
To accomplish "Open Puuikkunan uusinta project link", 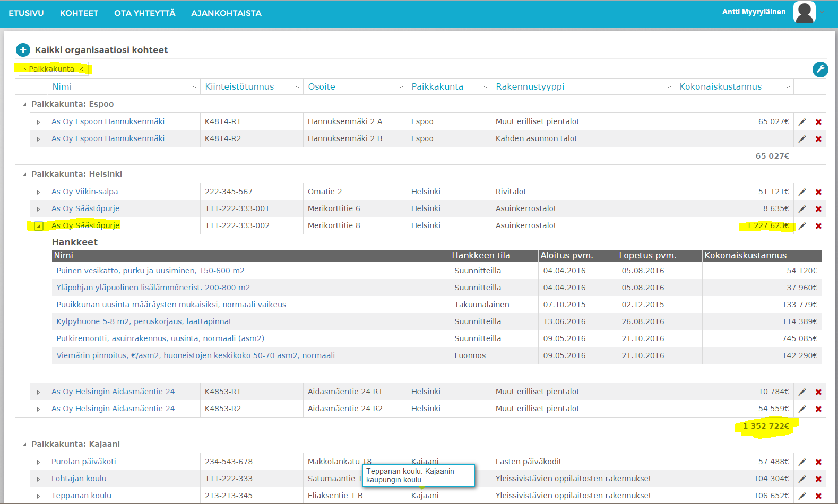I will click(171, 305).
